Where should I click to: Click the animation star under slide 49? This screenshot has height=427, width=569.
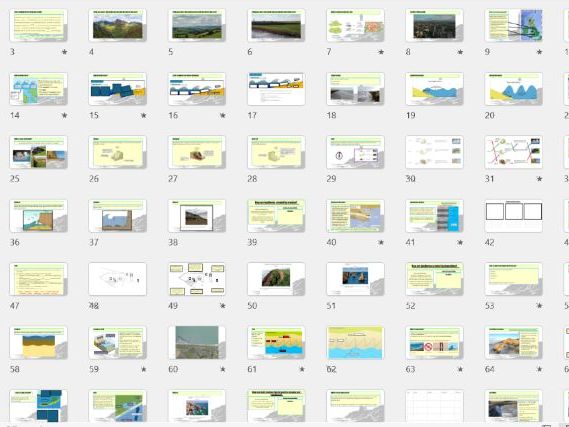click(223, 306)
